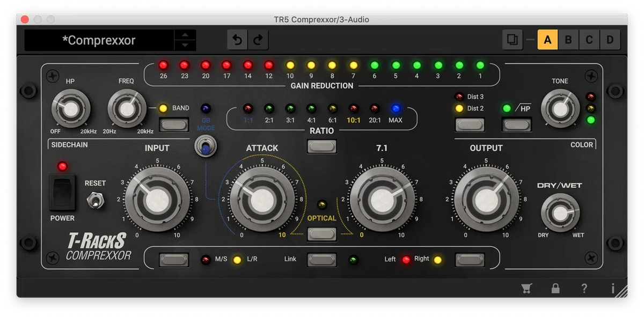Select snapshot D tab

(x=610, y=39)
